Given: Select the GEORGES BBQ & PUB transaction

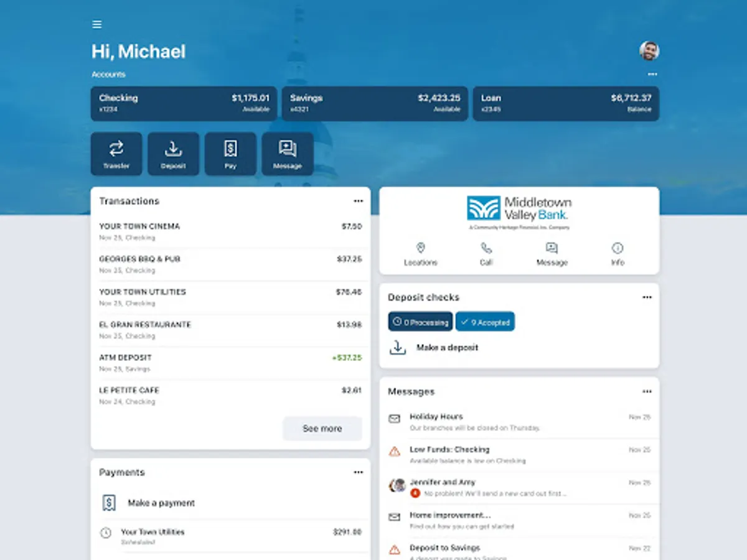Looking at the screenshot, I should (x=230, y=264).
